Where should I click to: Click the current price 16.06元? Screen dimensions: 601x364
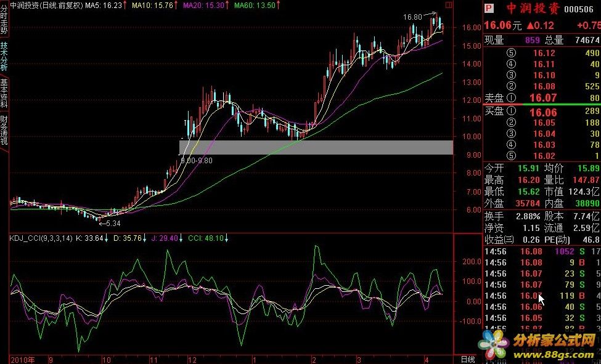503,25
